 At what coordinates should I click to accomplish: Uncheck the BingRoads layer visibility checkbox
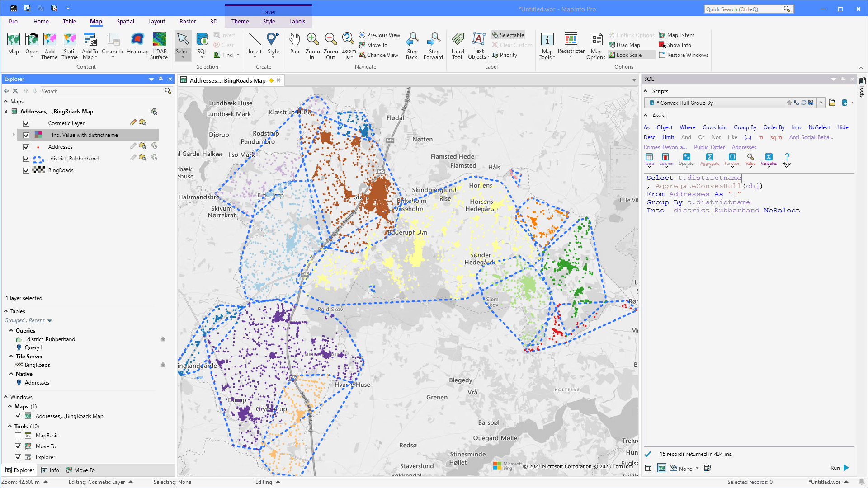(x=26, y=170)
